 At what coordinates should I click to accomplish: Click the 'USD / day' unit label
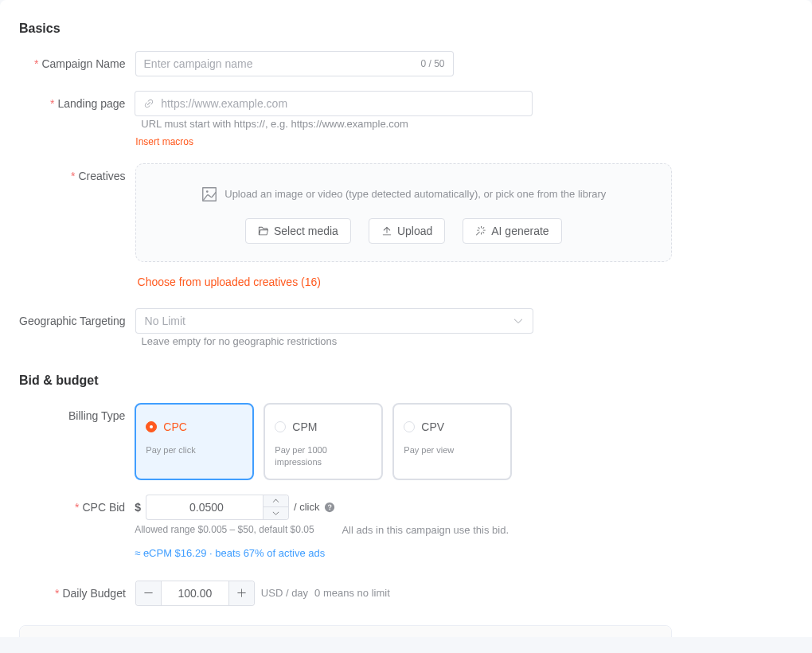(x=284, y=593)
